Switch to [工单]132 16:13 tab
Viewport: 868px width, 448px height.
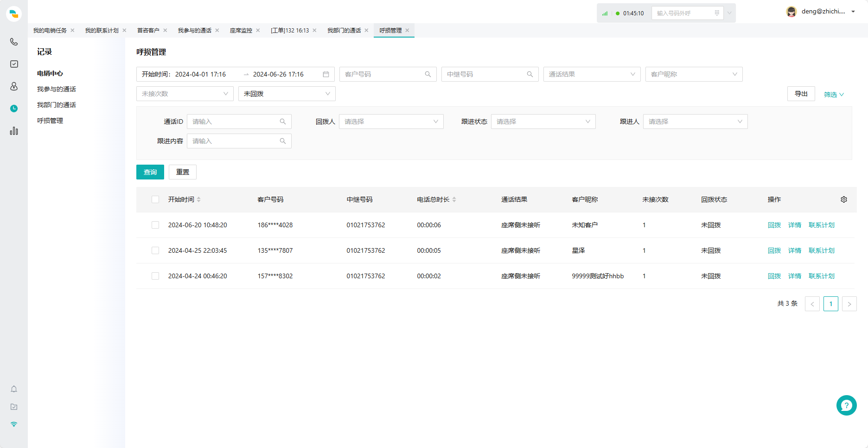[x=290, y=31]
